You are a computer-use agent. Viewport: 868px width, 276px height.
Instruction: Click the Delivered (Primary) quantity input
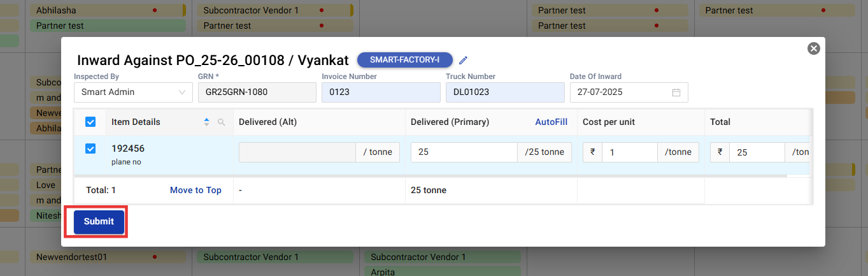[464, 152]
